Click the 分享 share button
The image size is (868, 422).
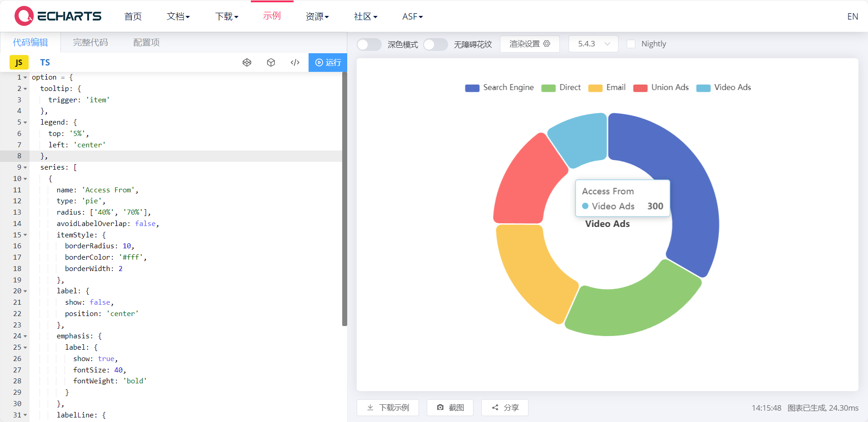click(x=505, y=407)
